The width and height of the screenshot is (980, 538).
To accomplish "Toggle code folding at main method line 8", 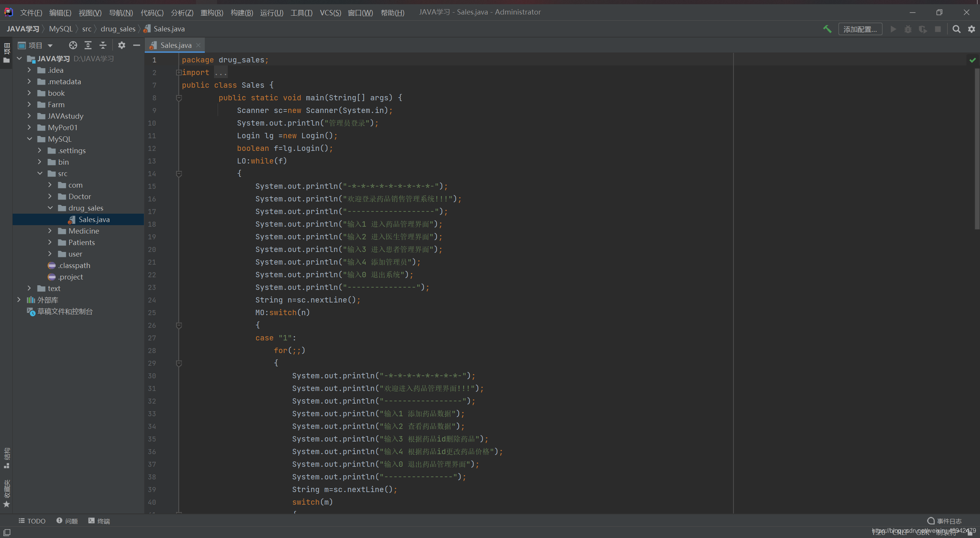I will click(x=178, y=98).
